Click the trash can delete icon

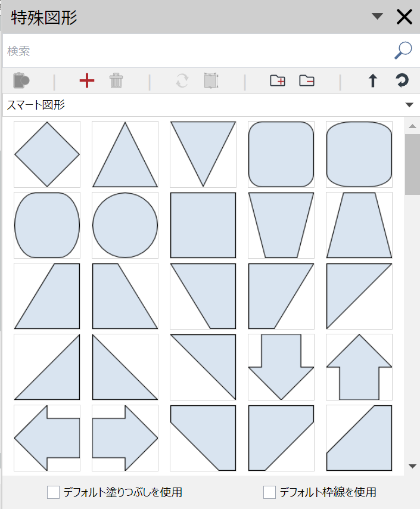pos(116,80)
